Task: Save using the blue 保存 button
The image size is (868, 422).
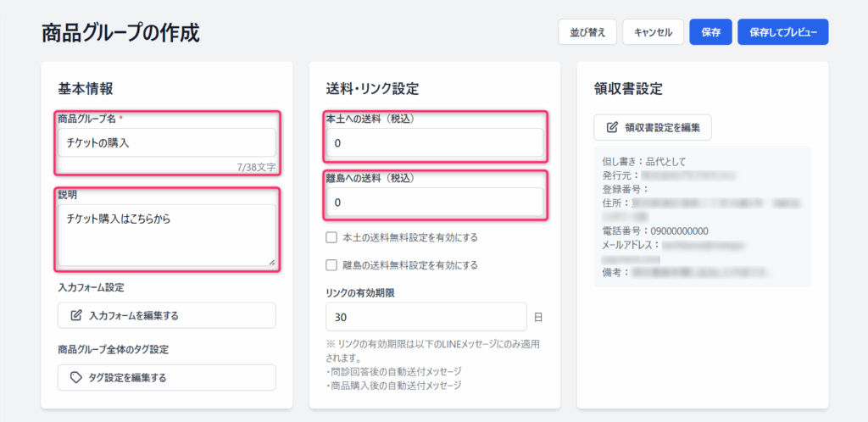Action: (x=710, y=32)
